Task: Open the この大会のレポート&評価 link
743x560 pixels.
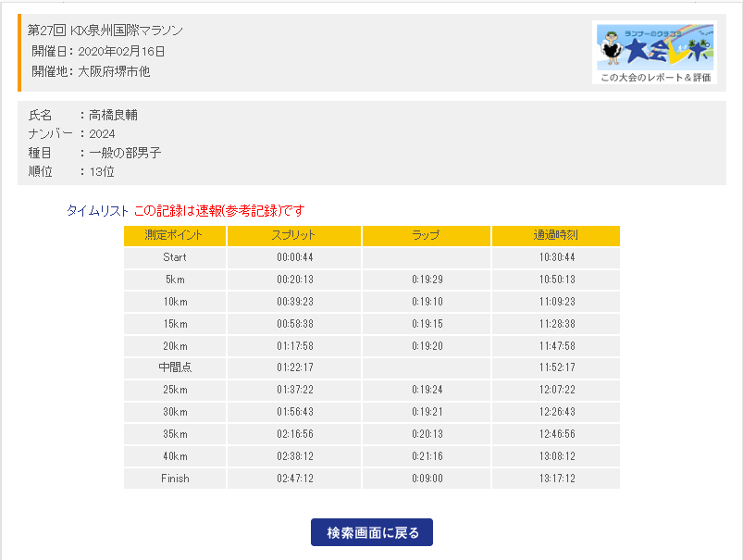Action: pyautogui.click(x=655, y=78)
